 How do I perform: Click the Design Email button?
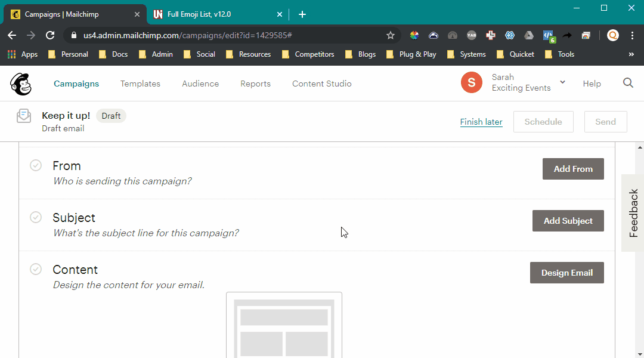click(567, 273)
